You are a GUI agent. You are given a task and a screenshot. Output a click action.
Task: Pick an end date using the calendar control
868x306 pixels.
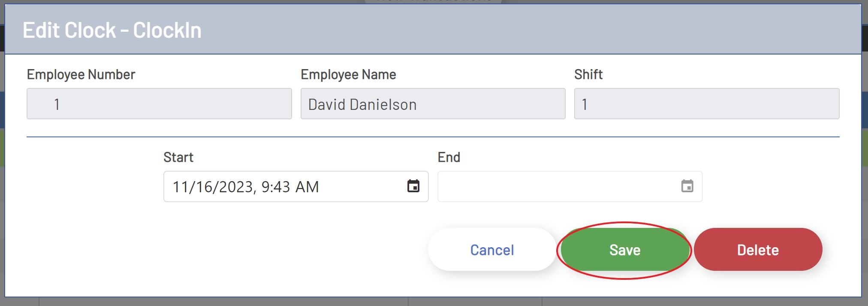687,186
